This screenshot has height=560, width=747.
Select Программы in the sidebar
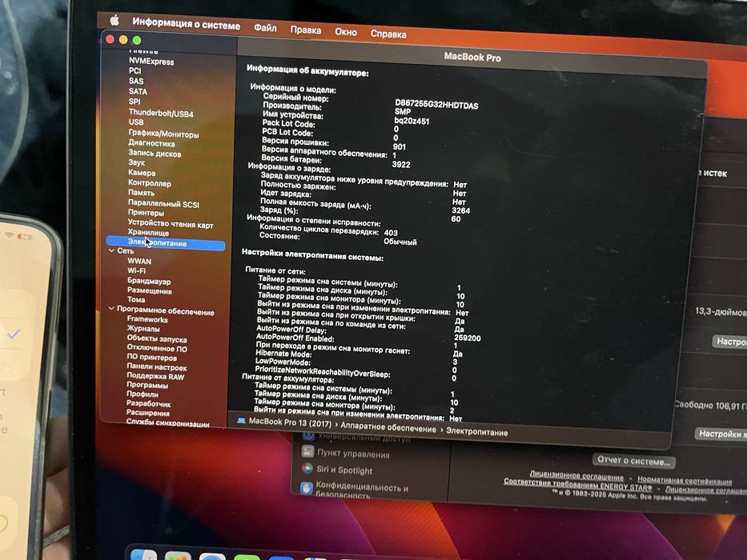tap(147, 386)
